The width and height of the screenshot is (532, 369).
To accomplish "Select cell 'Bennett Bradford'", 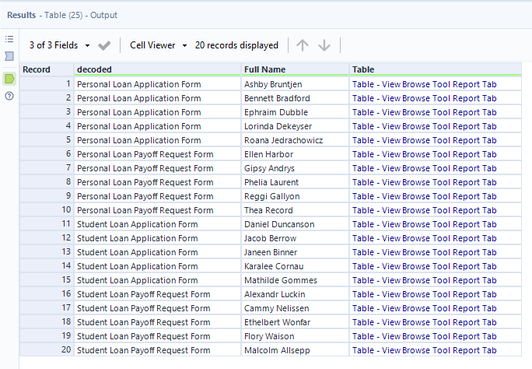I will point(295,98).
